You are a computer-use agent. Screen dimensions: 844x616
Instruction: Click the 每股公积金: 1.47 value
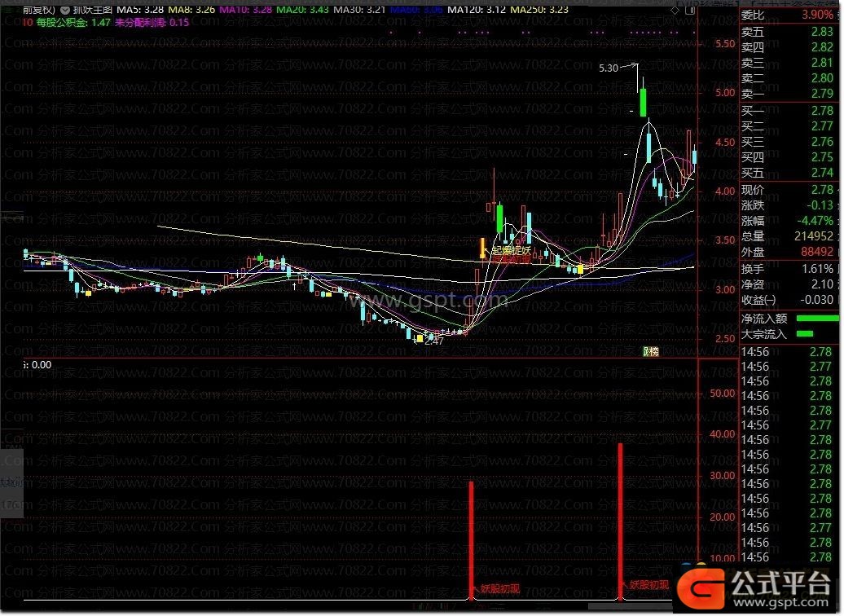point(73,23)
